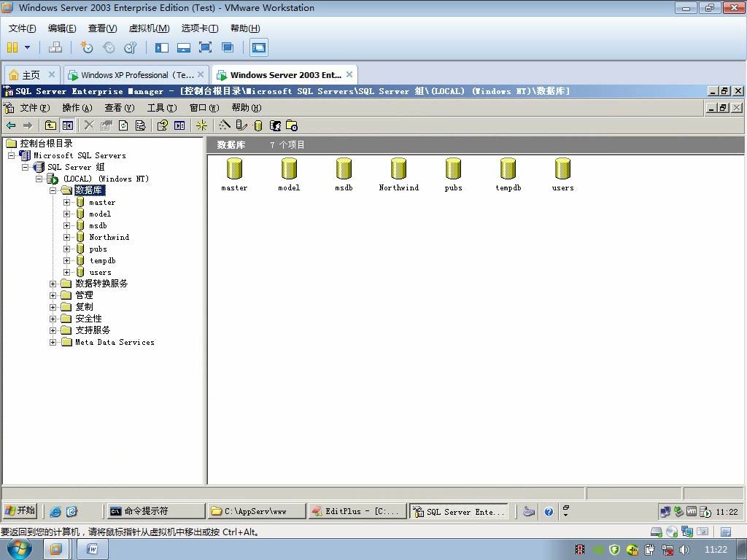Select 控制台根目录 root in tree
Screen dimensions: 747x560
point(46,144)
